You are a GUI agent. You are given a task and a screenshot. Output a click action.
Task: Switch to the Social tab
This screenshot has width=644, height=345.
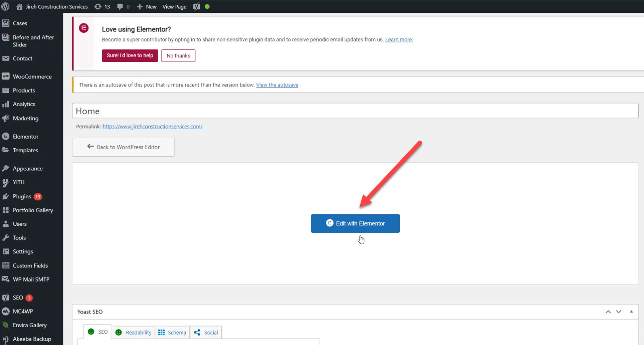point(206,332)
